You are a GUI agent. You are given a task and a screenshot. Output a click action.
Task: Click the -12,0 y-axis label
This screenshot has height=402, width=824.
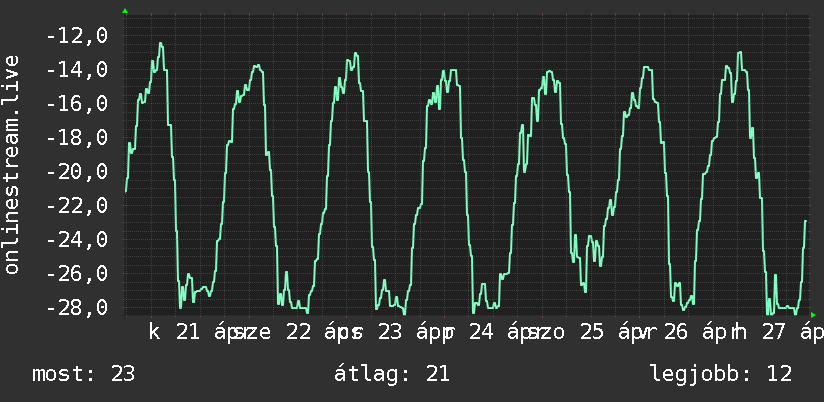coord(77,36)
